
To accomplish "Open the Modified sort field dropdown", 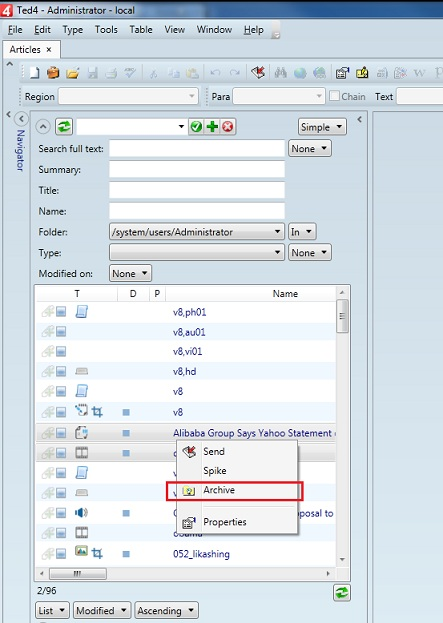I will 101,610.
